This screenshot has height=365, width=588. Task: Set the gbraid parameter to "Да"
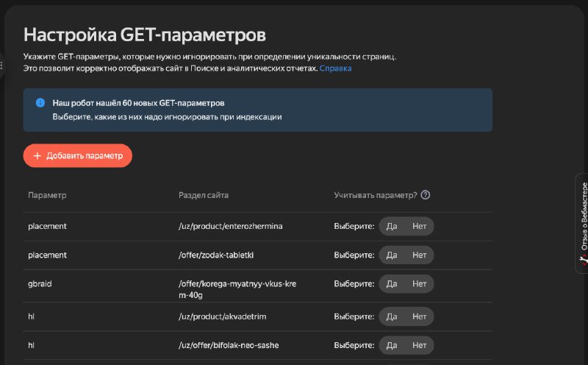pos(392,283)
